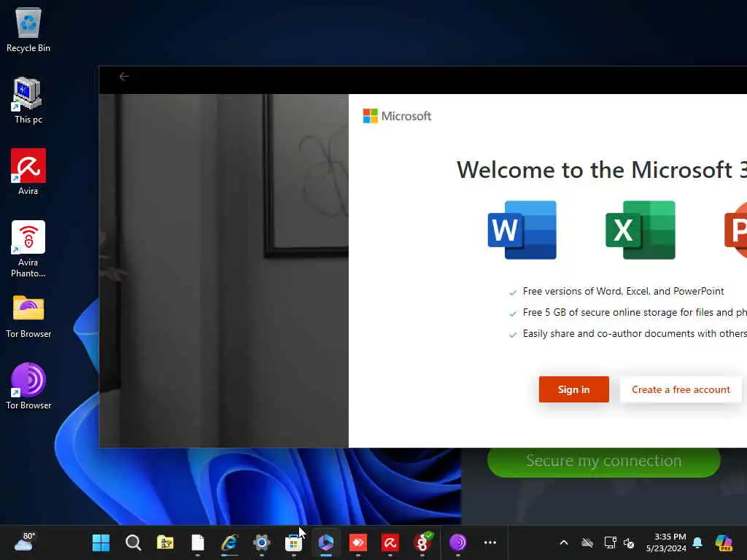The width and height of the screenshot is (747, 560).
Task: Open Settings gear from the taskbar
Action: pyautogui.click(x=262, y=542)
